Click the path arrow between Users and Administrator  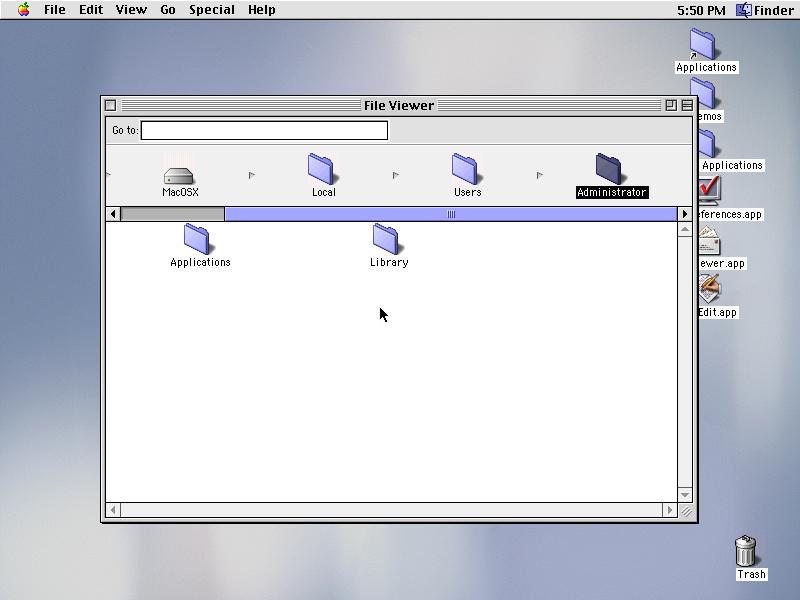click(x=539, y=176)
